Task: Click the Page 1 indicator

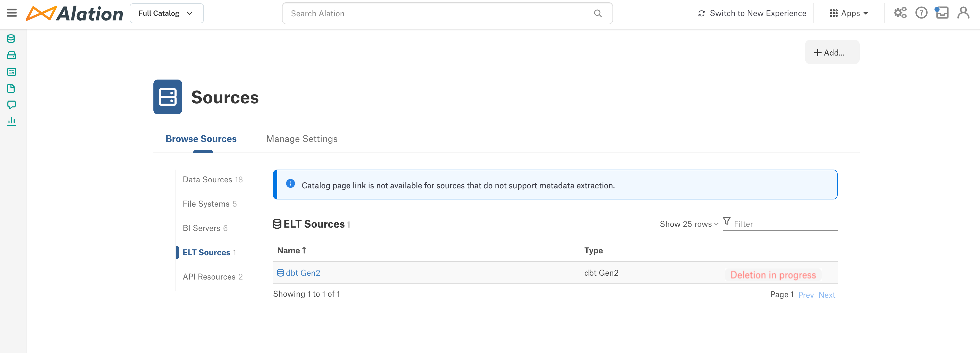Action: pos(782,294)
